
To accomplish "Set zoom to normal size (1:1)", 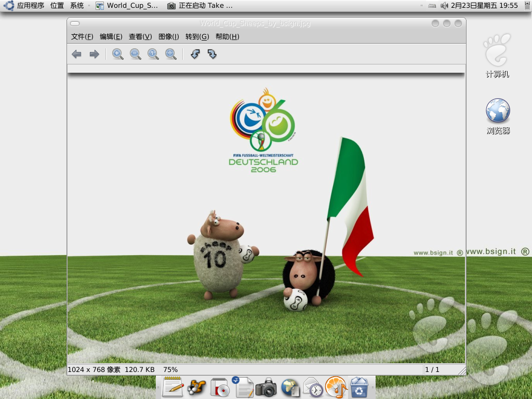I will [x=153, y=54].
